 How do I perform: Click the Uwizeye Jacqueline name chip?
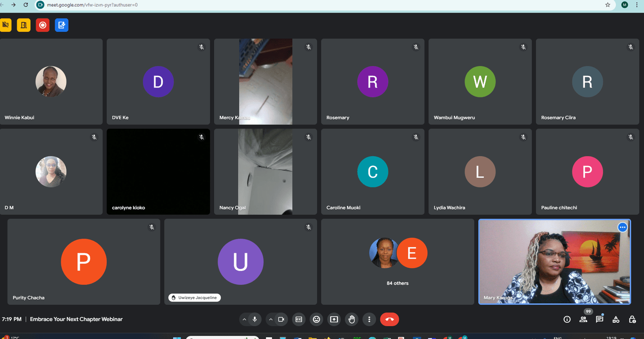pos(194,297)
